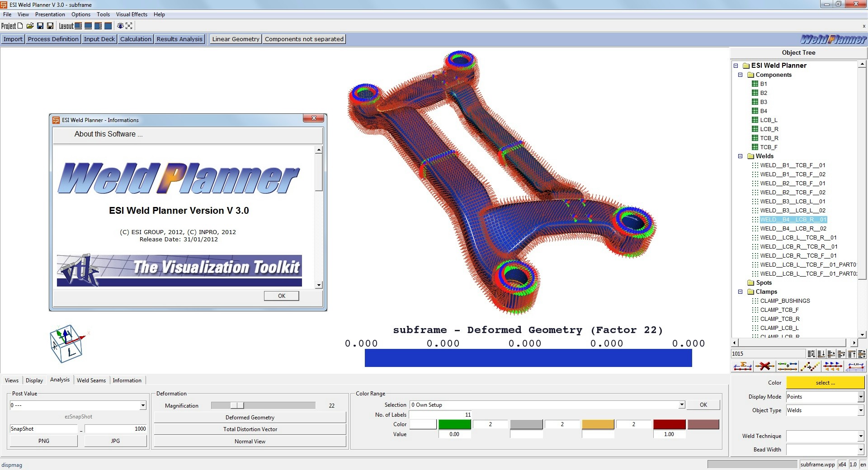Click the fit-to-view frame icon in the toolbar

tap(129, 26)
